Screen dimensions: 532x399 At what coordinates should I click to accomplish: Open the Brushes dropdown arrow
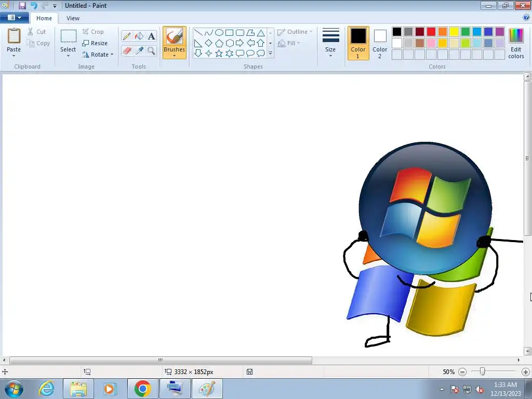coord(174,56)
